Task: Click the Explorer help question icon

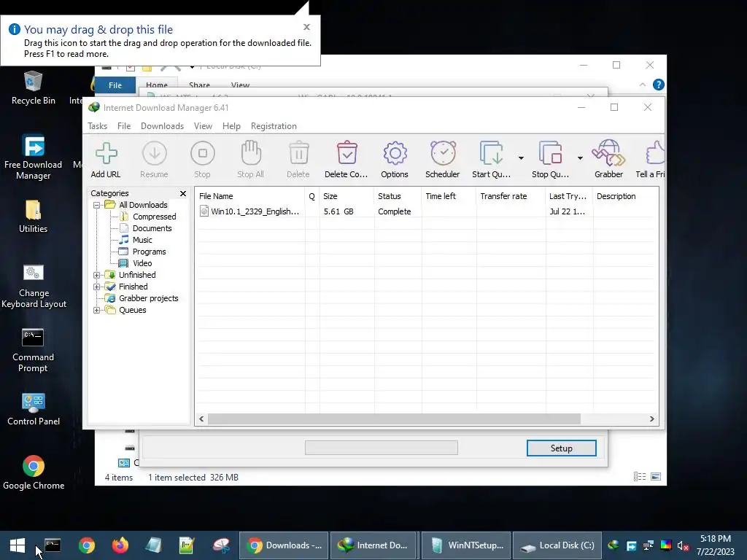Action: click(x=659, y=85)
